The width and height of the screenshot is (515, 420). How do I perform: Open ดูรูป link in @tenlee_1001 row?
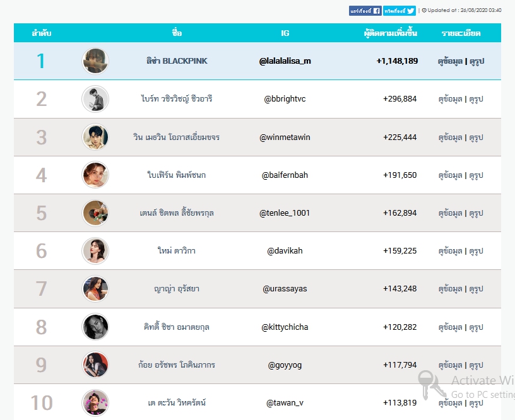click(x=477, y=213)
